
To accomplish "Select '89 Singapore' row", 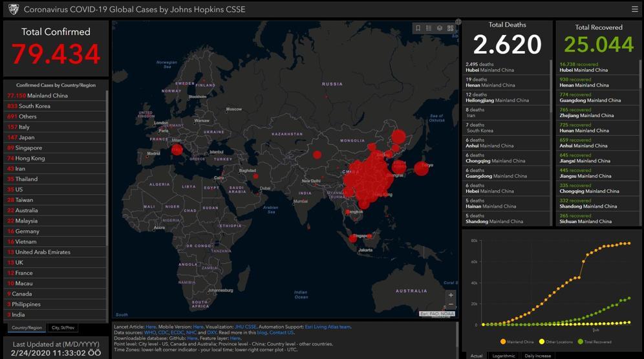I will tap(55, 148).
